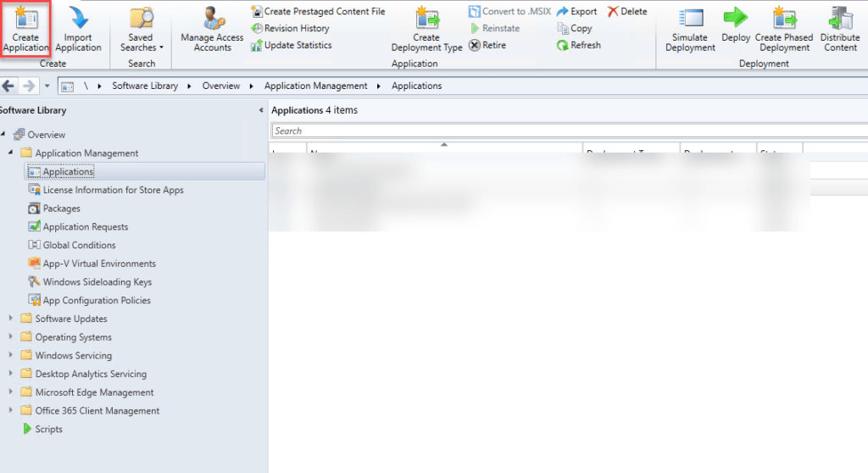Click the Create Phased Deployment icon
This screenshot has height=473, width=868.
(783, 19)
